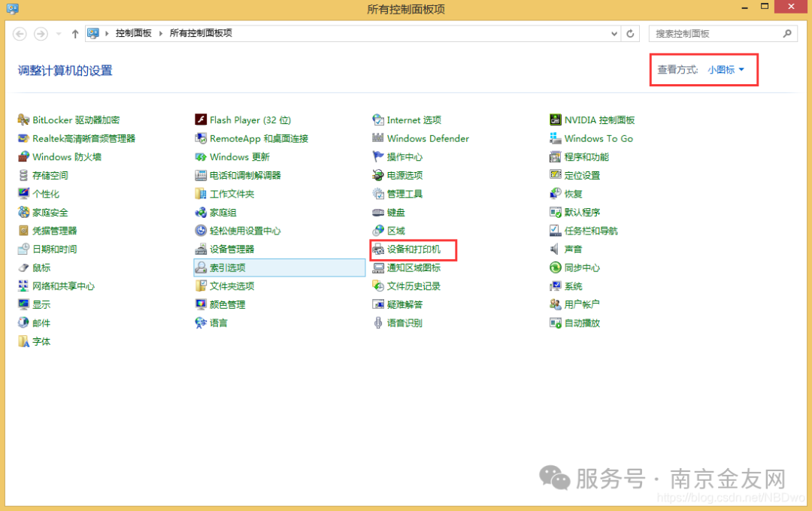Expand the address bar history dropdown

click(x=614, y=33)
